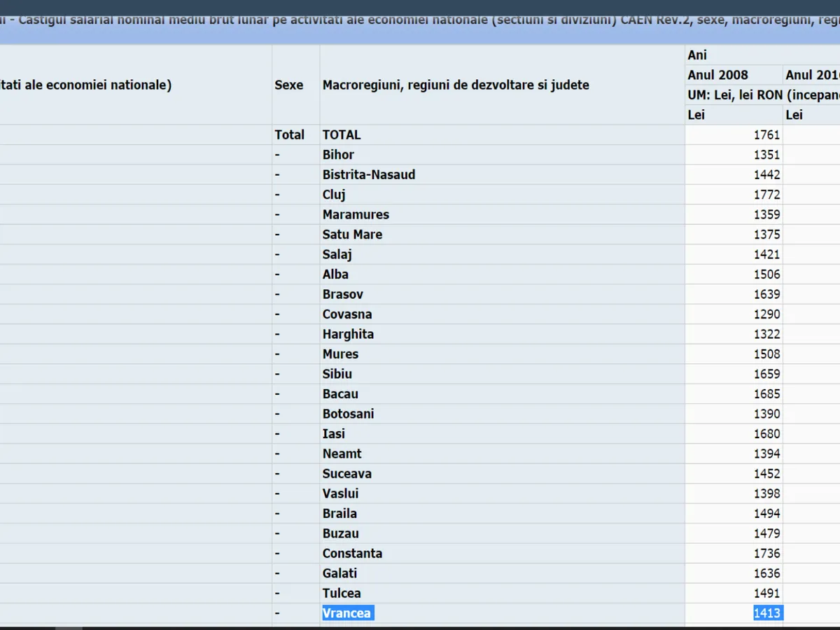Click the table title bar text
The image size is (840, 630).
(x=420, y=20)
